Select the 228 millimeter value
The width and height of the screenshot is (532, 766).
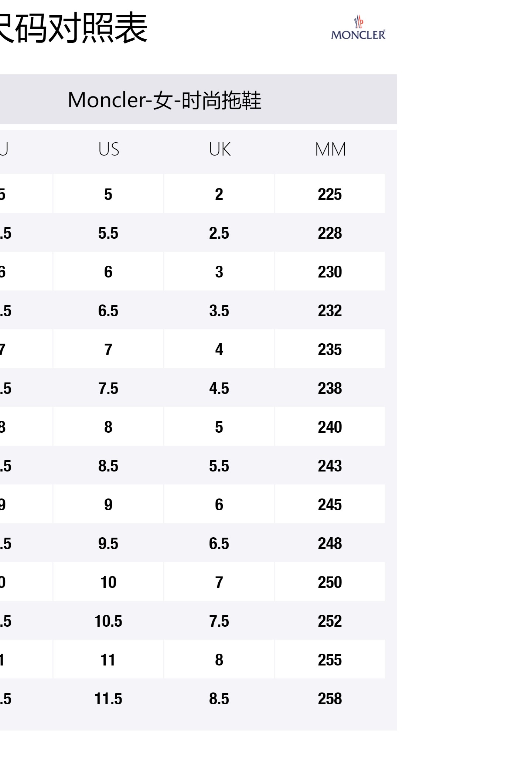(x=330, y=233)
